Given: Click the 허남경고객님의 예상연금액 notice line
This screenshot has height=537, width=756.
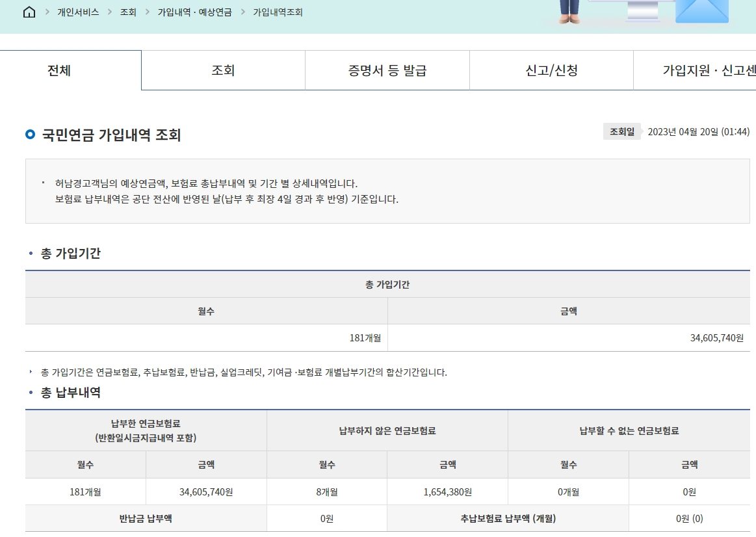Looking at the screenshot, I should [206, 184].
